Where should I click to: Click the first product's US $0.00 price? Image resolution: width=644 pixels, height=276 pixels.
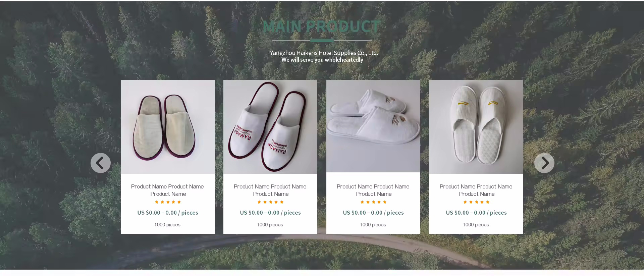(x=168, y=213)
